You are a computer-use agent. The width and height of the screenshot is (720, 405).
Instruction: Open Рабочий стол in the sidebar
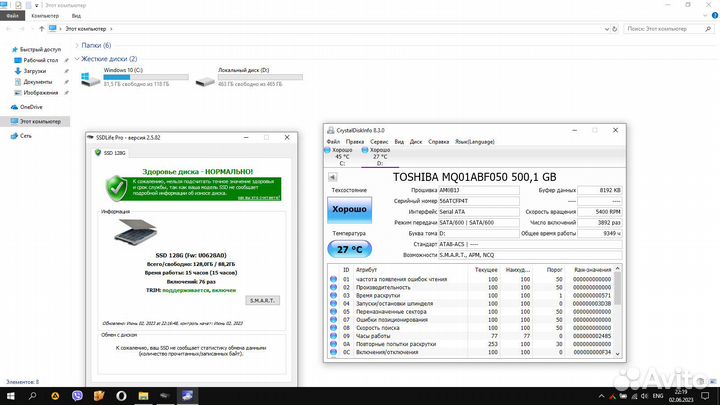tap(40, 60)
